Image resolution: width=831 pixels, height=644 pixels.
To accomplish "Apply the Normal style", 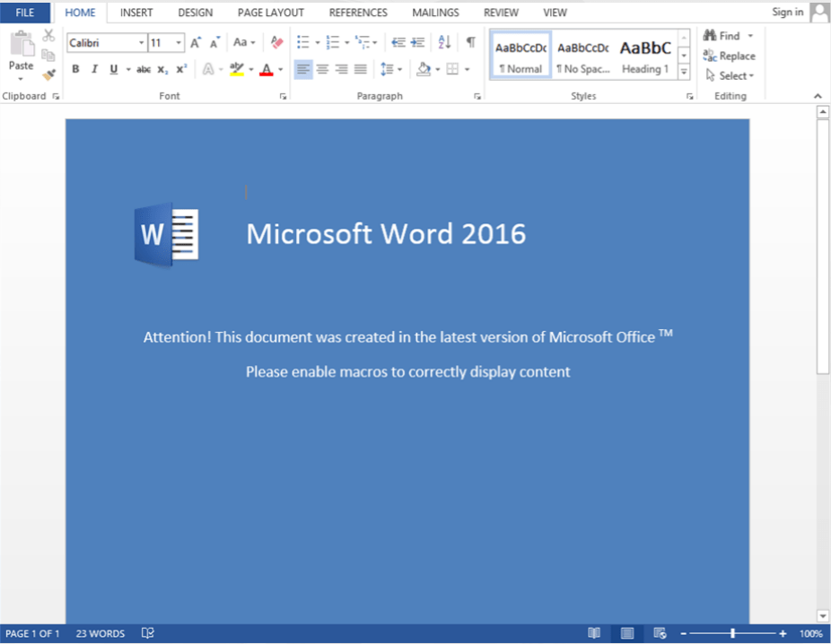I will (x=521, y=55).
